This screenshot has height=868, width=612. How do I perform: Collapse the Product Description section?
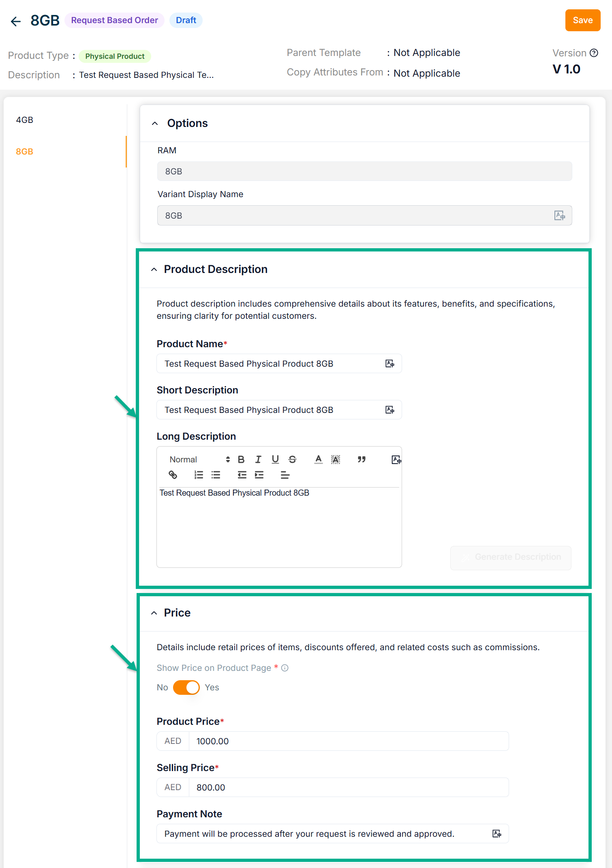coord(154,269)
